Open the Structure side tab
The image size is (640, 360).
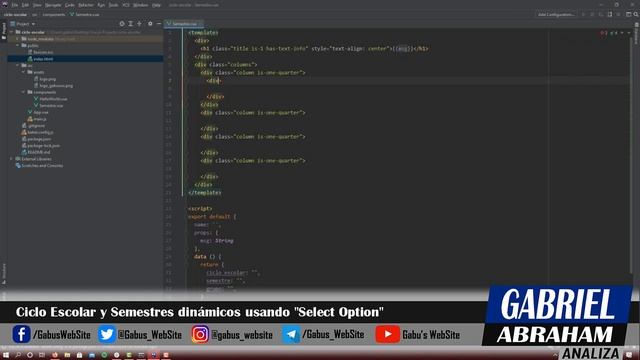tap(4, 273)
